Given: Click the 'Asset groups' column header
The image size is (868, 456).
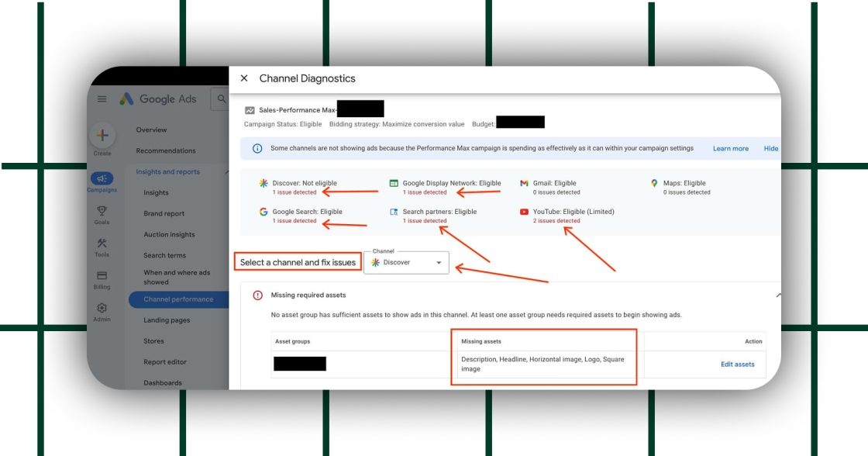Looking at the screenshot, I should coord(292,341).
